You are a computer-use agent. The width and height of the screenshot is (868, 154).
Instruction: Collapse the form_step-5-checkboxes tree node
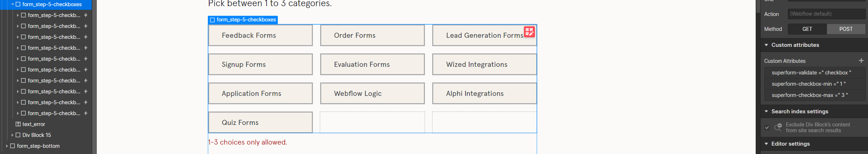point(13,4)
